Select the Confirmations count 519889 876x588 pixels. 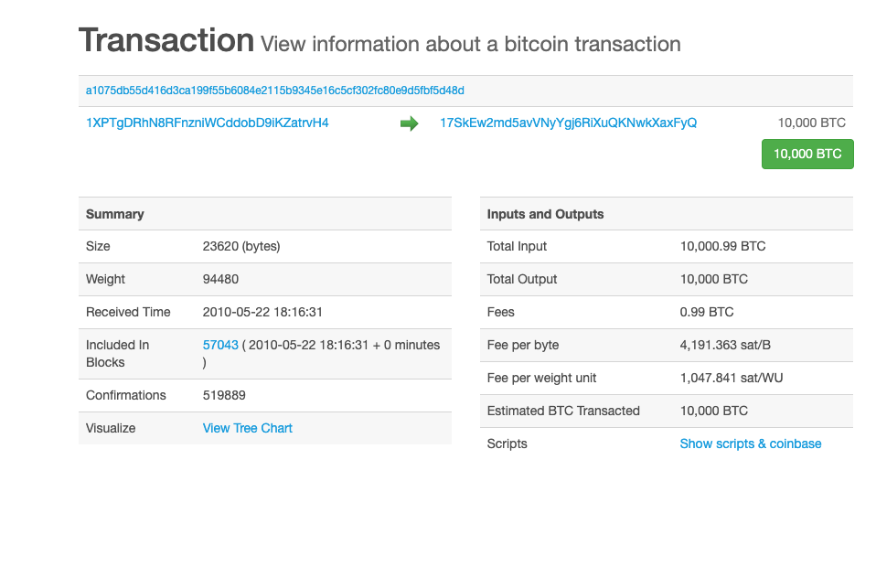pyautogui.click(x=224, y=395)
